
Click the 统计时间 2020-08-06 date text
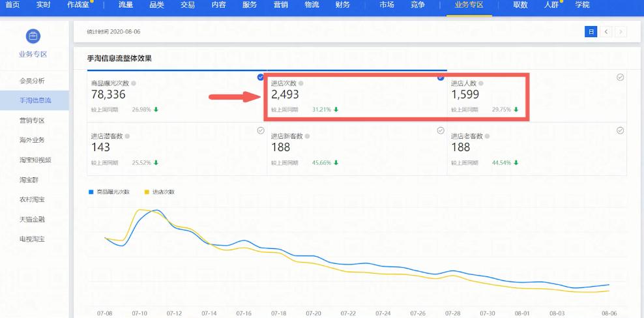tap(114, 32)
